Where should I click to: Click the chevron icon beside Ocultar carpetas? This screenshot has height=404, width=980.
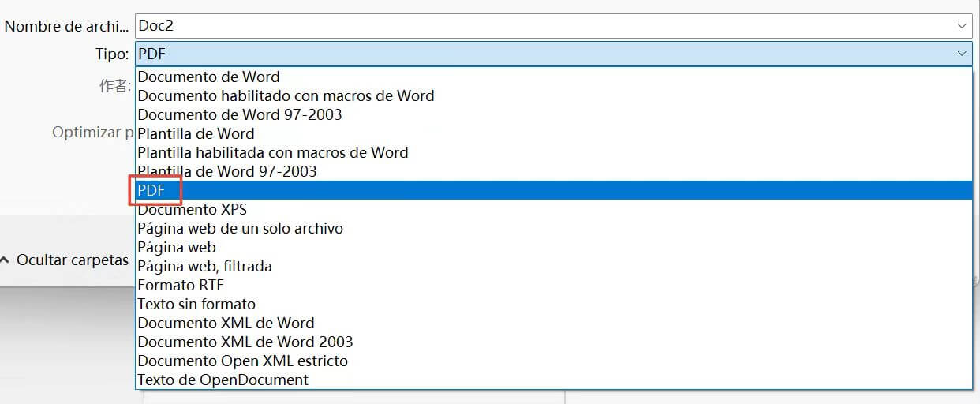pyautogui.click(x=5, y=260)
